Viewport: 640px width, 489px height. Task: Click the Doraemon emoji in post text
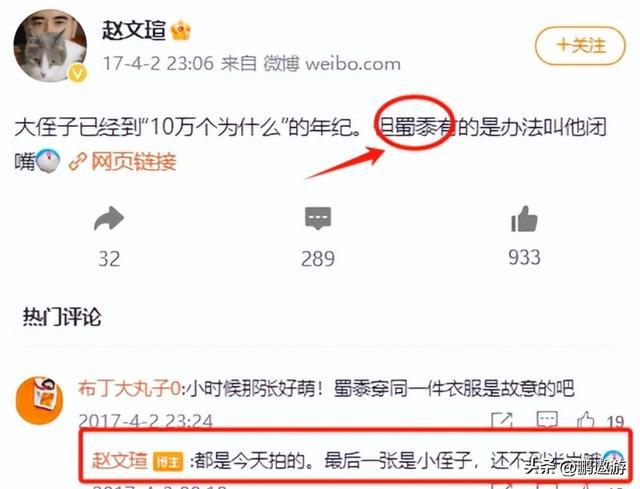[48, 162]
